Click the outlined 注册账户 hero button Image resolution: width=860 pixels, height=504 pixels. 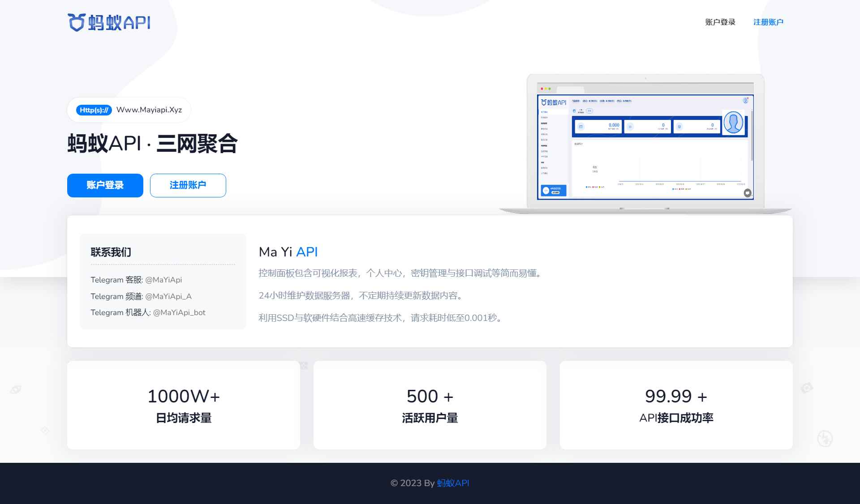click(188, 185)
